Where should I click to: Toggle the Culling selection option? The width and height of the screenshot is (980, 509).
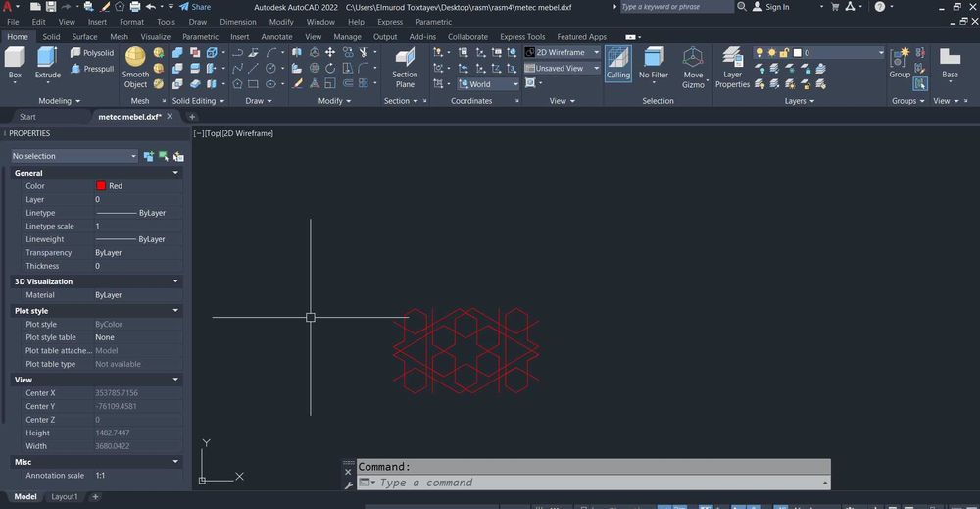618,63
